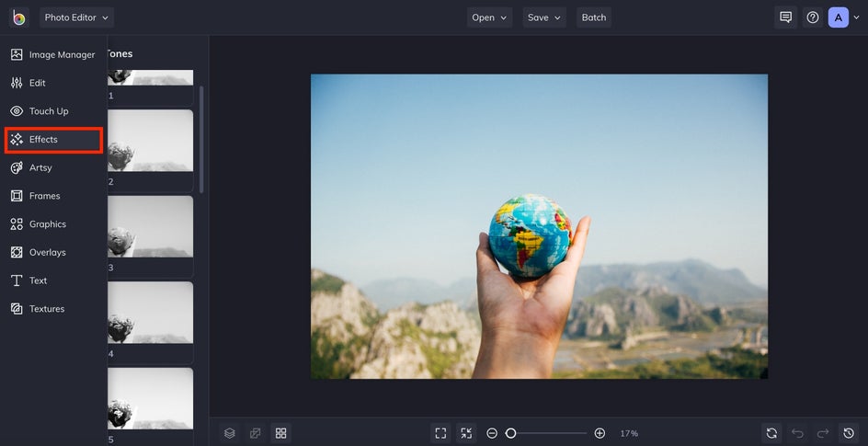Viewport: 868px width, 446px height.
Task: Click the undo arrow
Action: point(798,433)
